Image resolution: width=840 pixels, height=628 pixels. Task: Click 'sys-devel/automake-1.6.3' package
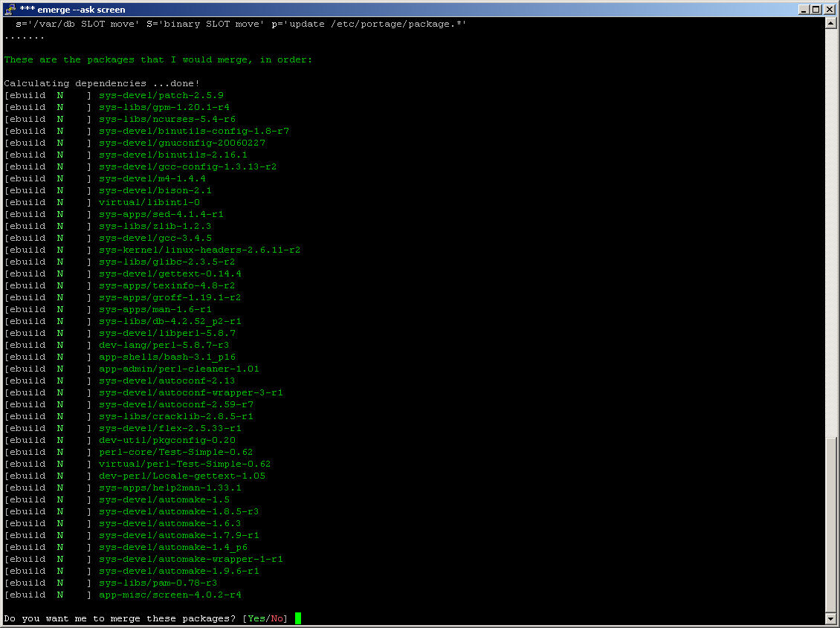[170, 523]
